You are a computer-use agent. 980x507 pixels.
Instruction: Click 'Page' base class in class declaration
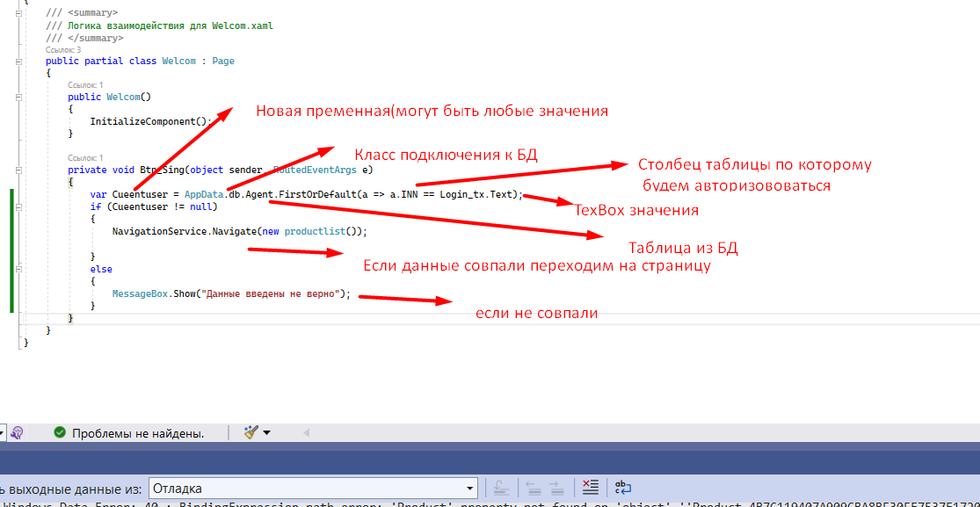[223, 62]
